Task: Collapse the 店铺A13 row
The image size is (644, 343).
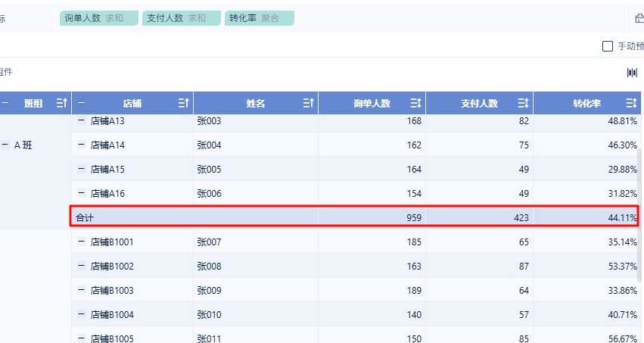Action: click(x=81, y=120)
